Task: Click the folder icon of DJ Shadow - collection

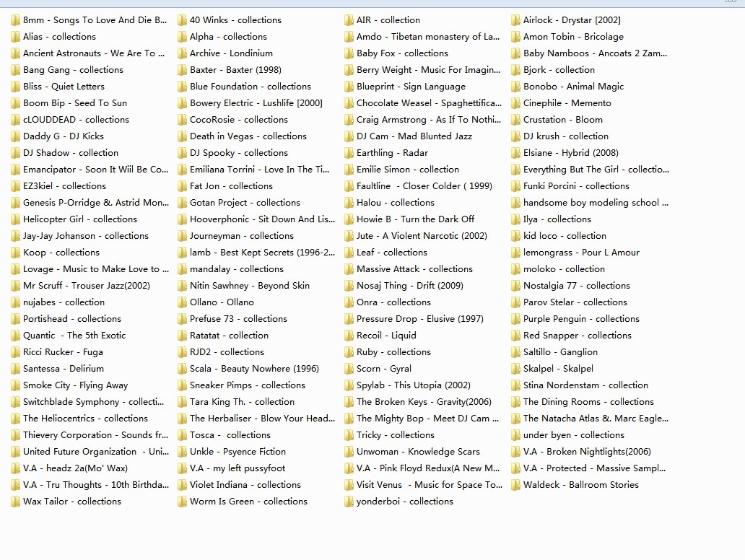Action: point(15,153)
